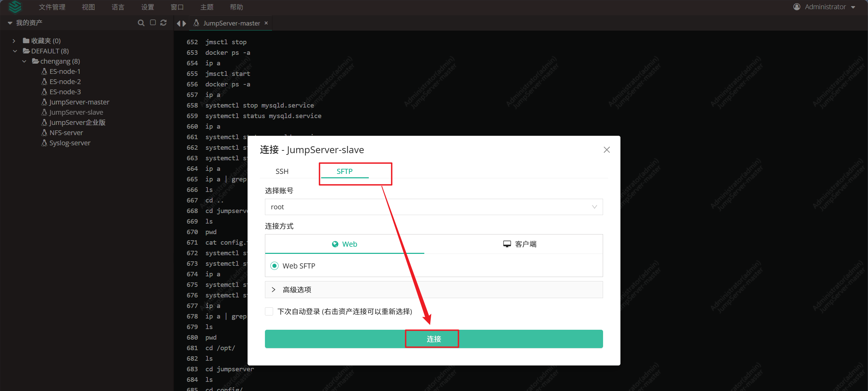This screenshot has width=868, height=391.
Task: Select the Web SFTP radio button
Action: pos(274,266)
